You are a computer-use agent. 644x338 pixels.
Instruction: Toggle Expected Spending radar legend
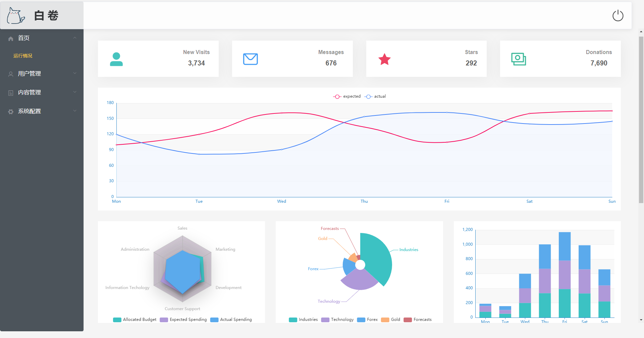[x=183, y=320]
